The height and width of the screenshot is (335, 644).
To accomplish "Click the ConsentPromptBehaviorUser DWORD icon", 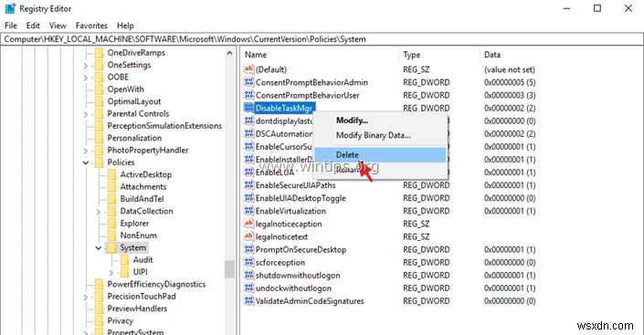I will click(x=248, y=95).
